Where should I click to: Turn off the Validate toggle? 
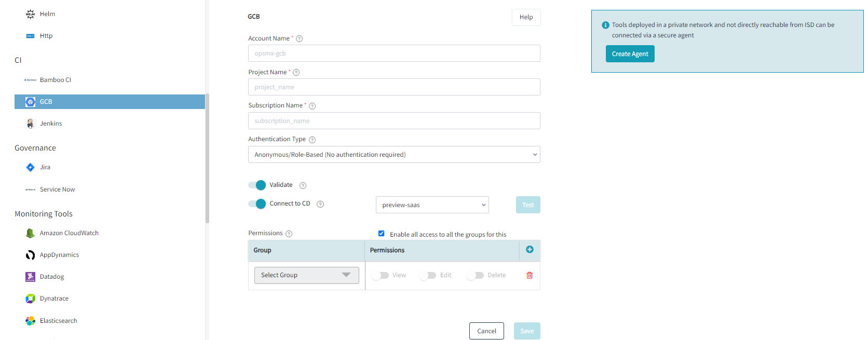pos(257,185)
